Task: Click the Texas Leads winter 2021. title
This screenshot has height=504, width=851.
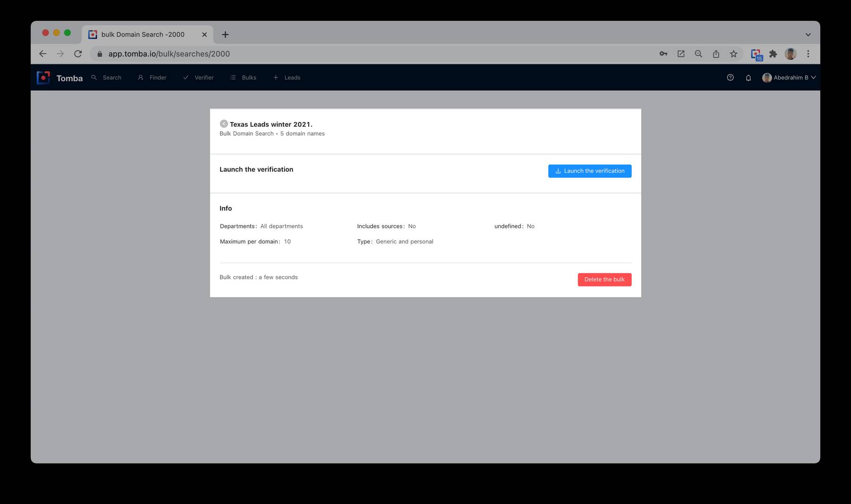Action: [x=271, y=124]
